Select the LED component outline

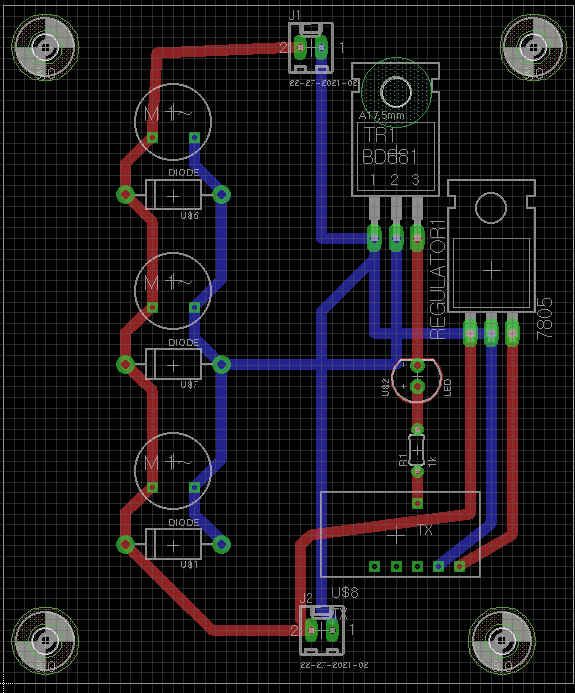418,380
